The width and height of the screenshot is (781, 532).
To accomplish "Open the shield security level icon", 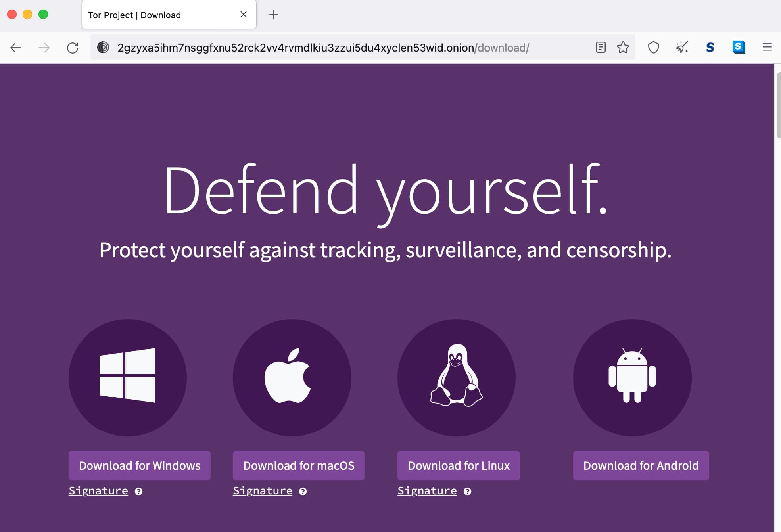I will 653,48.
